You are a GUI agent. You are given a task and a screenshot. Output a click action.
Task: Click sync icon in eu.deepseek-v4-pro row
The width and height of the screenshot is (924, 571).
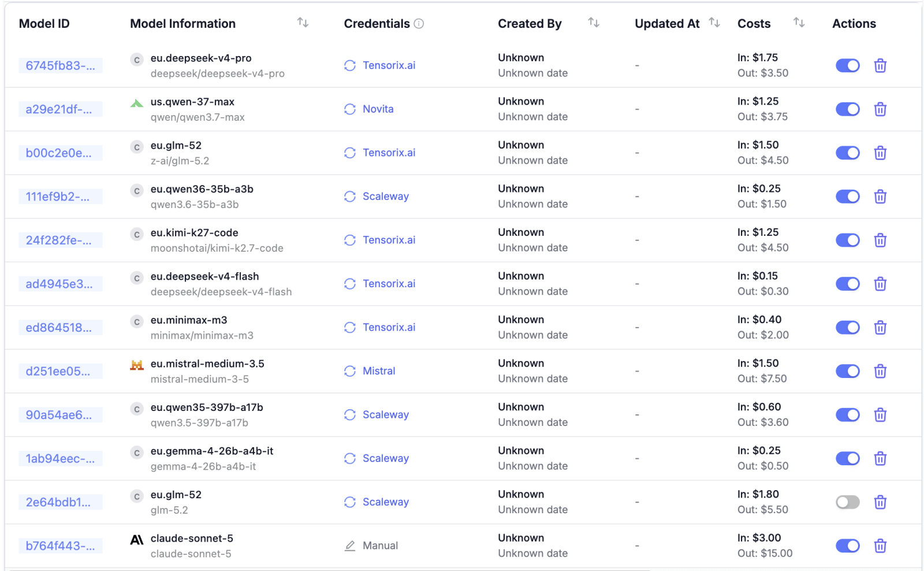click(x=350, y=65)
